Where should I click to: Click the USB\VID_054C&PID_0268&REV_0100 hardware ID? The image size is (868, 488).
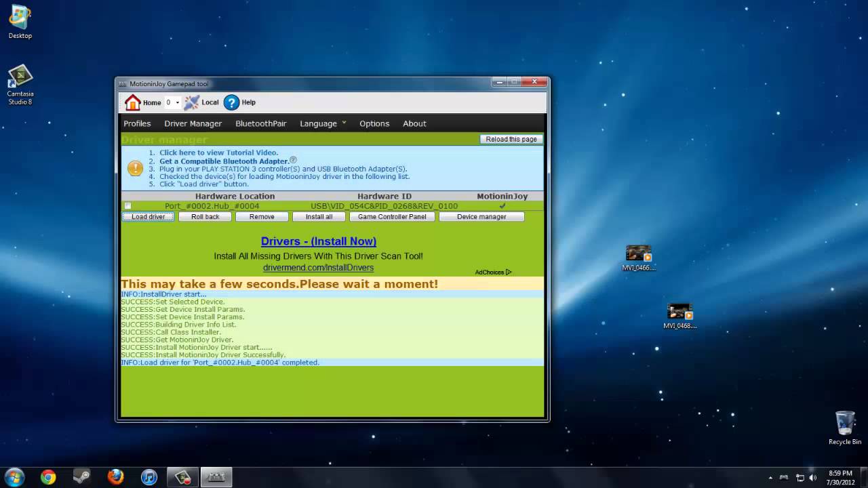click(x=384, y=206)
